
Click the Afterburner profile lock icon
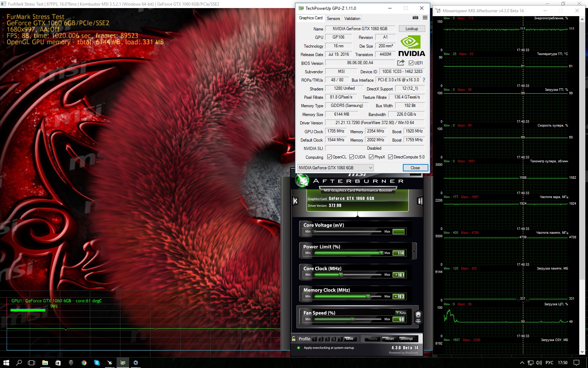coord(294,339)
